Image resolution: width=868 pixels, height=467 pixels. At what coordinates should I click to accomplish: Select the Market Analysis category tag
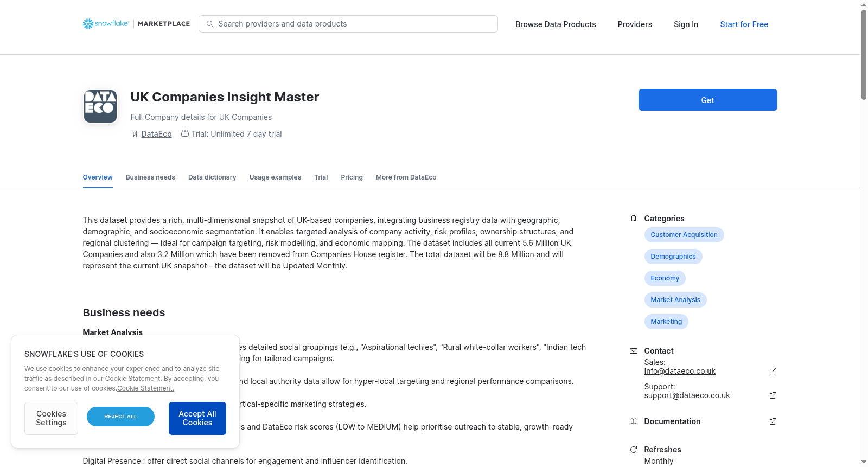point(675,300)
